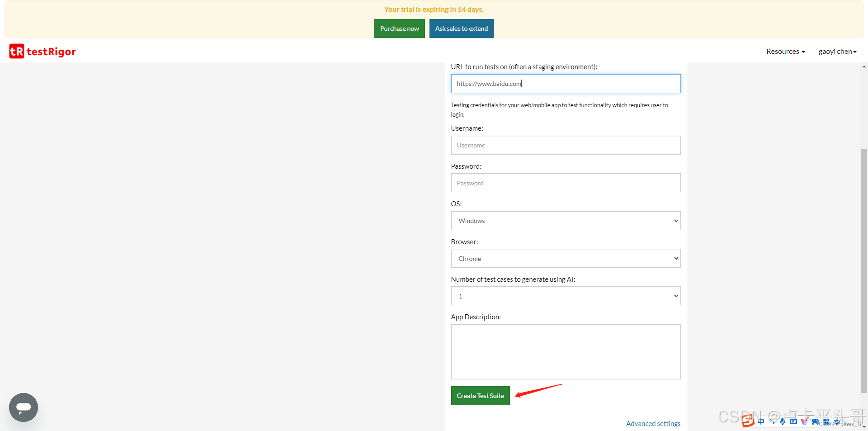Click the Sogou input method logo

(x=748, y=421)
